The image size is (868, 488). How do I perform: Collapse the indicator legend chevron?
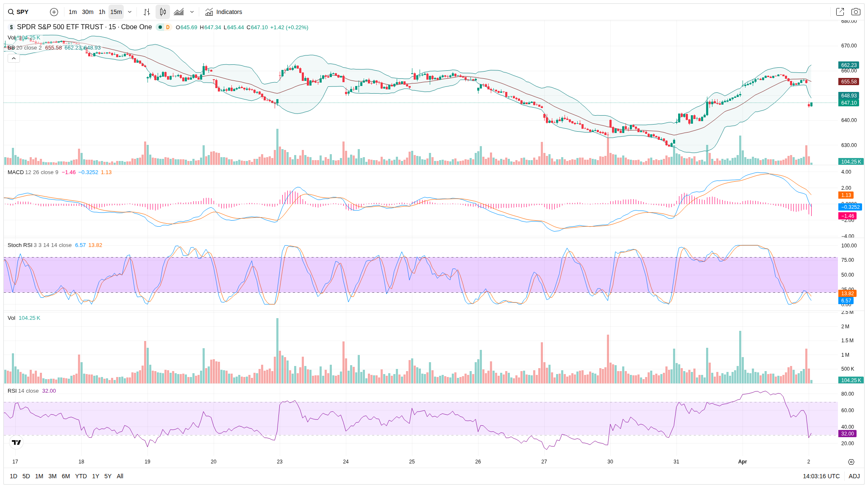tap(14, 58)
